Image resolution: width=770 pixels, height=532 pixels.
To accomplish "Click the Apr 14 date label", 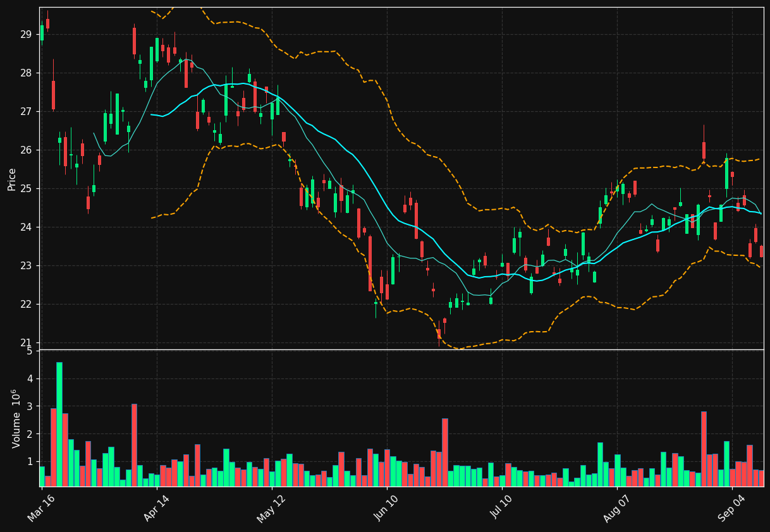I will [x=156, y=509].
